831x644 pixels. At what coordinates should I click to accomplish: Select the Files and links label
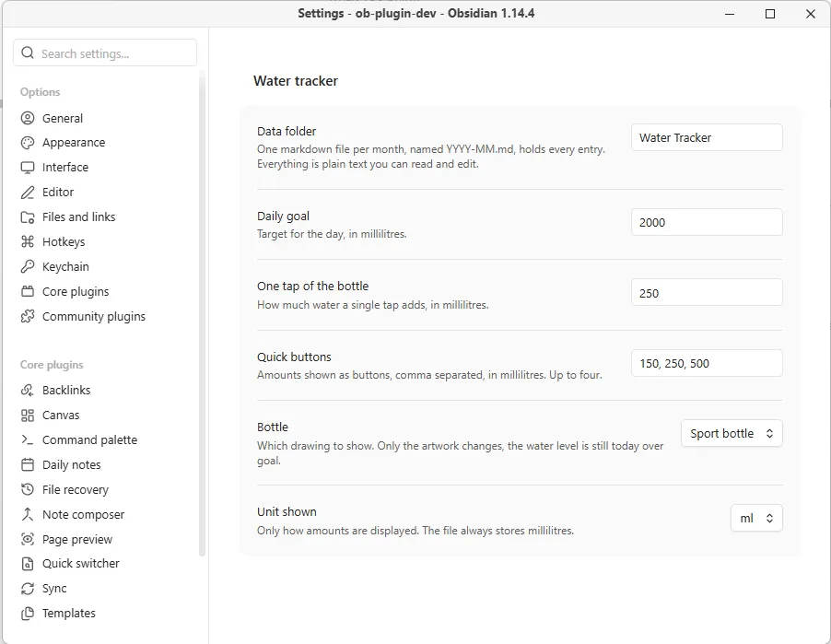(x=78, y=217)
